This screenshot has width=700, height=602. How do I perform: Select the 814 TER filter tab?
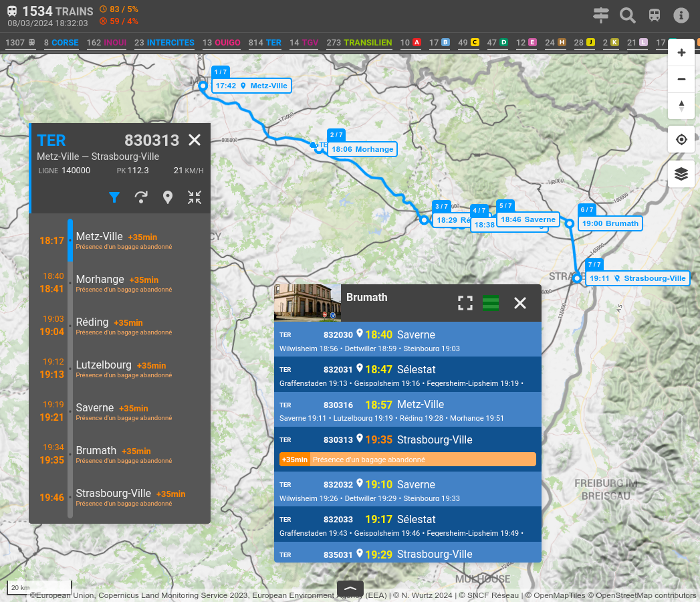coord(265,43)
